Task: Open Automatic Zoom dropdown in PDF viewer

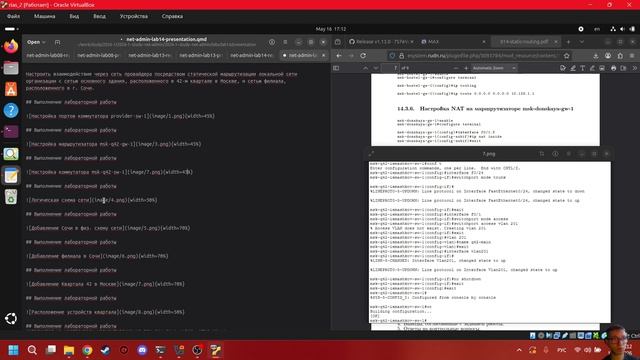Action: coord(494,68)
